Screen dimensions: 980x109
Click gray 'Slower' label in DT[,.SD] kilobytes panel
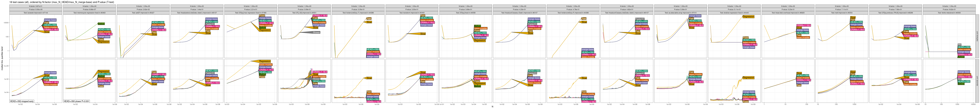[316, 32]
